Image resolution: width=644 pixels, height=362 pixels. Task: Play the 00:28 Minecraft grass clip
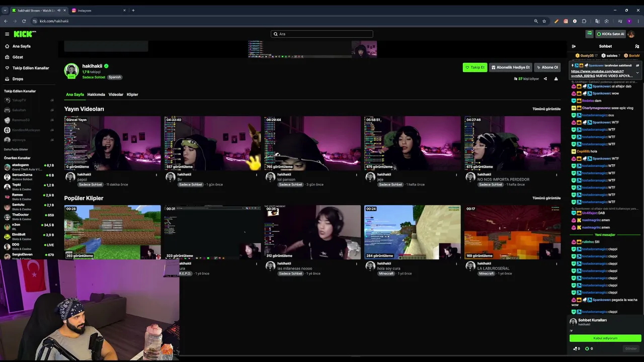point(112,232)
